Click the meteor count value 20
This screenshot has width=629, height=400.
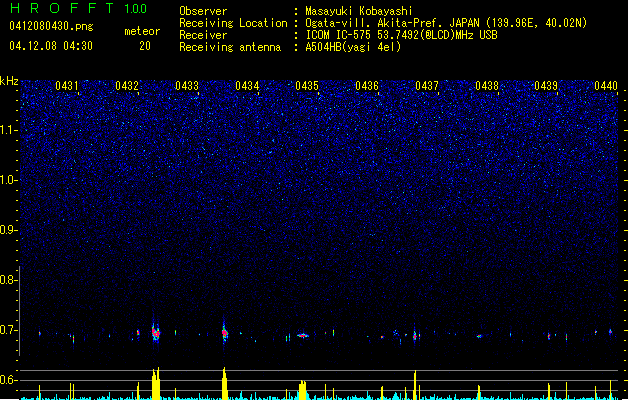[x=145, y=46]
